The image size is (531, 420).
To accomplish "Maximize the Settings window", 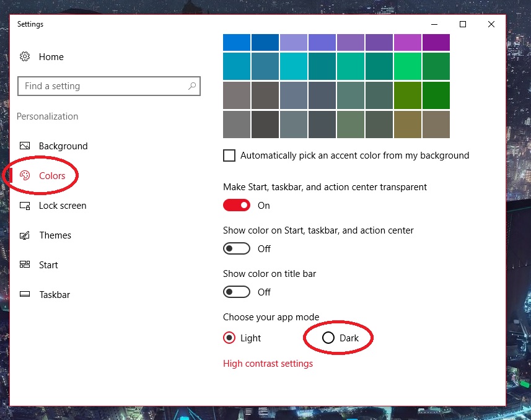I will 463,24.
